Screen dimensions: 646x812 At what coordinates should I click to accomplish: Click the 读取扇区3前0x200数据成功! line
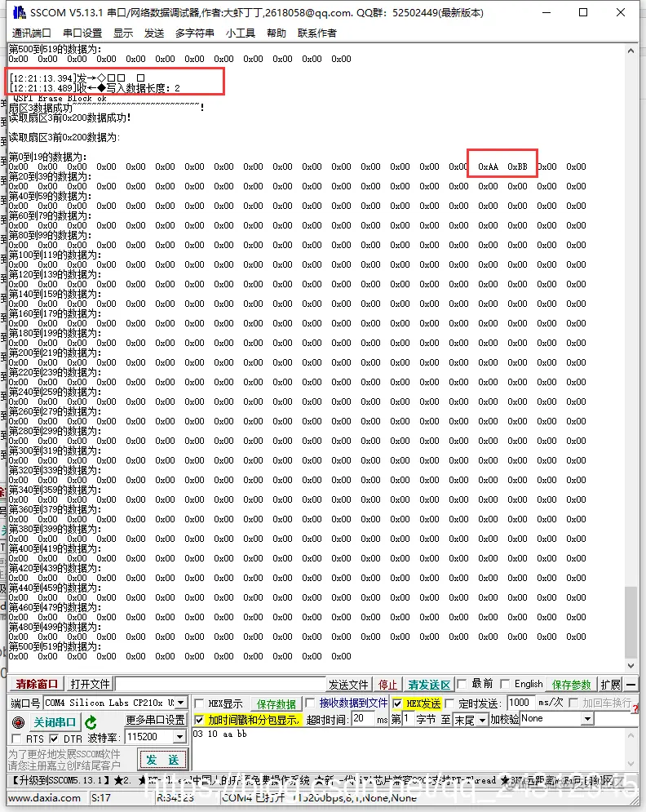pyautogui.click(x=70, y=118)
